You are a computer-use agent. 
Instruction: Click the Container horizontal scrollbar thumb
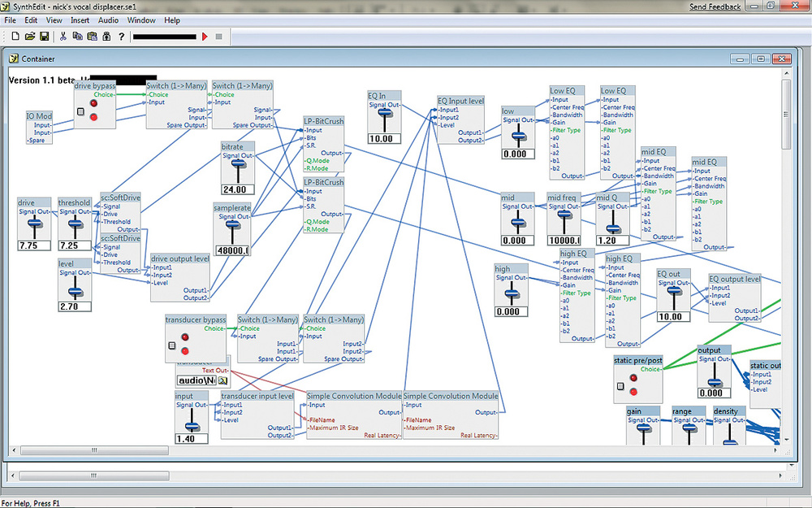(94, 450)
